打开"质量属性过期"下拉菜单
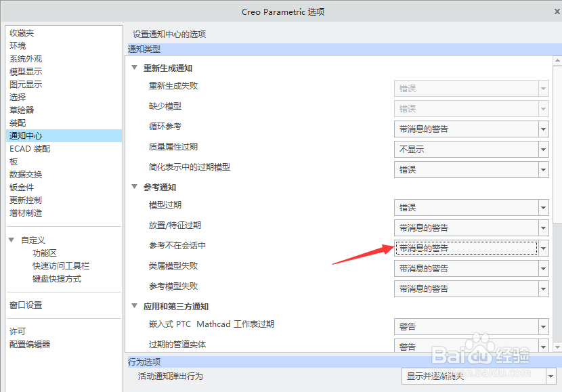Screen dimensions: 562x392 [544, 149]
